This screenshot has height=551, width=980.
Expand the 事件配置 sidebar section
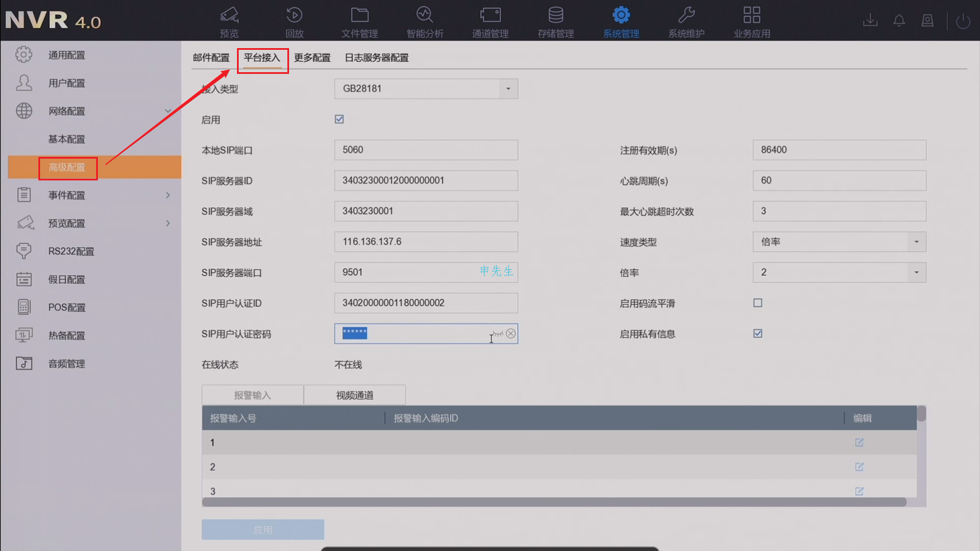point(168,195)
